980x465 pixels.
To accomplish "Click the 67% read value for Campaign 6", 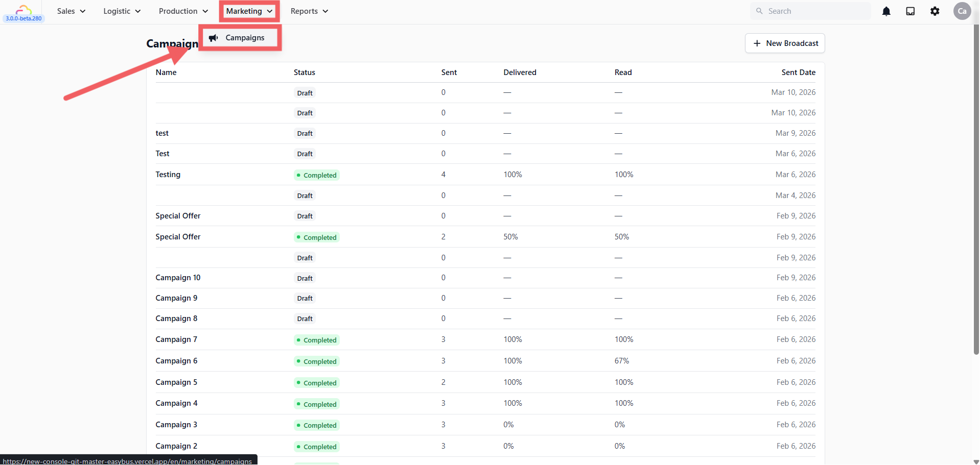I will 622,361.
